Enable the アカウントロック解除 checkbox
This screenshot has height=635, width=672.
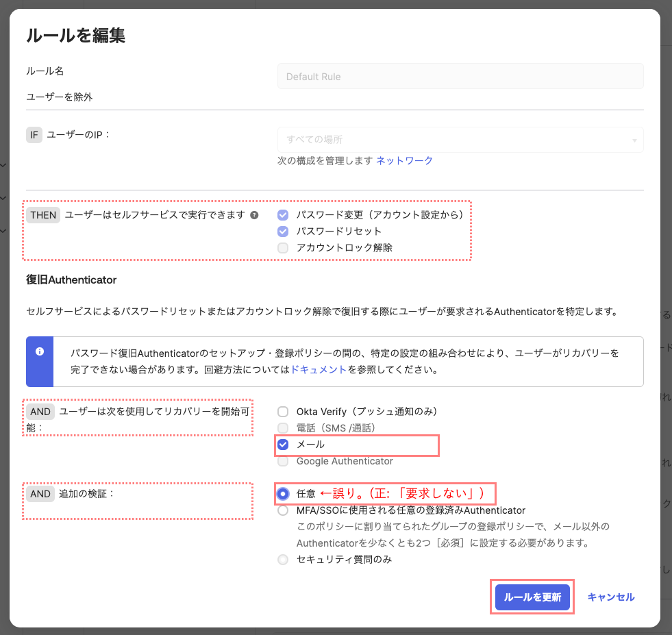pos(283,247)
